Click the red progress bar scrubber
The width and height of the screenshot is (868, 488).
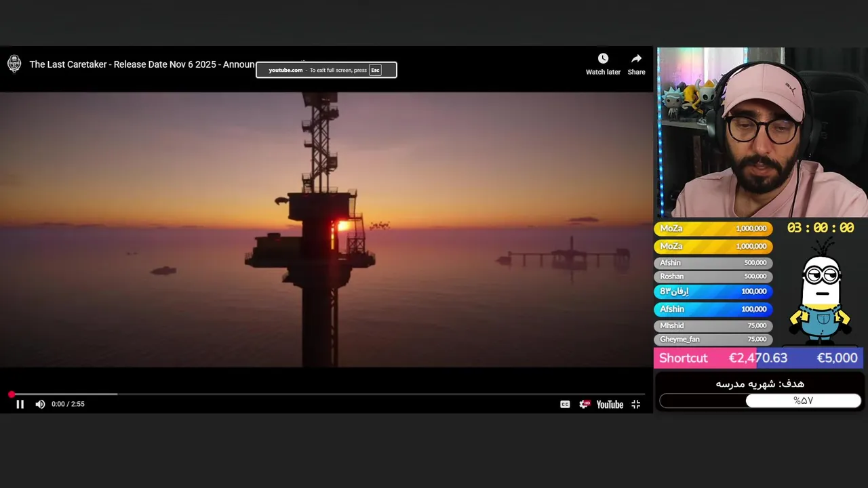tap(12, 394)
